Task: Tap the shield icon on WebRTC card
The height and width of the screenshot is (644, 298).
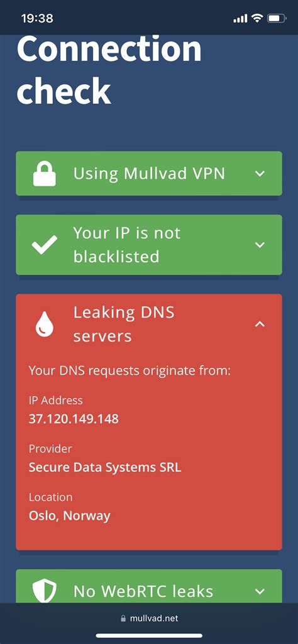Action: (45, 590)
